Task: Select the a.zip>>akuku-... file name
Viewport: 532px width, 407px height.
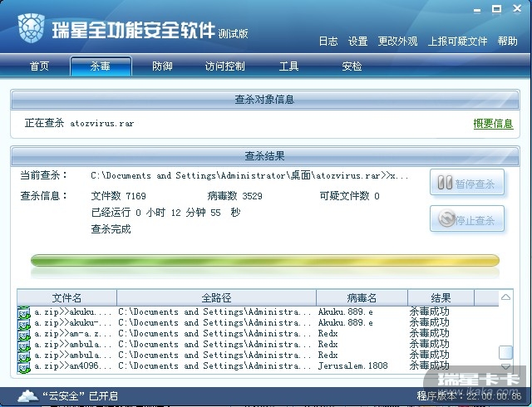Action: coord(72,322)
